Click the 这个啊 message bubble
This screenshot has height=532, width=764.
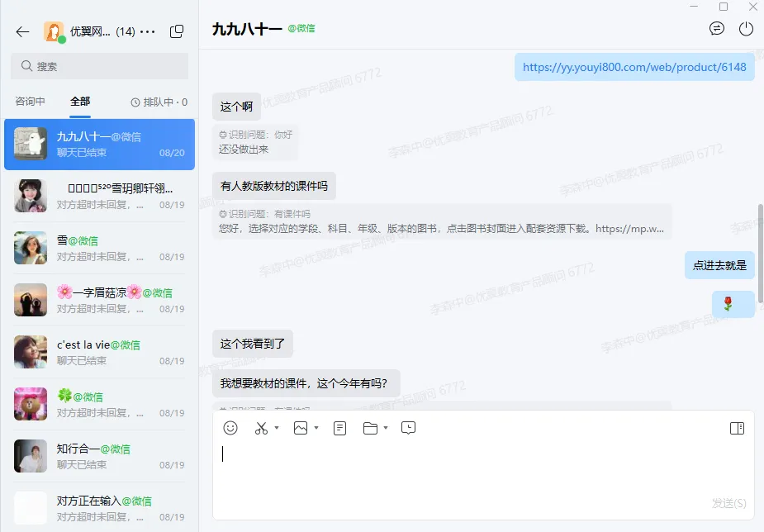(x=236, y=107)
